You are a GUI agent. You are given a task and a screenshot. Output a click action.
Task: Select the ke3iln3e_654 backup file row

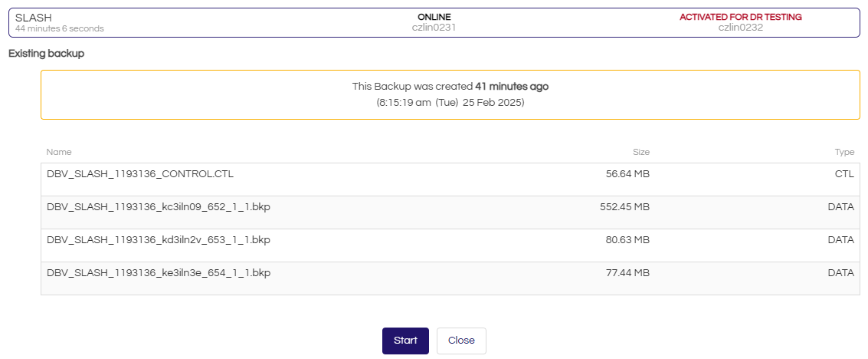click(159, 272)
